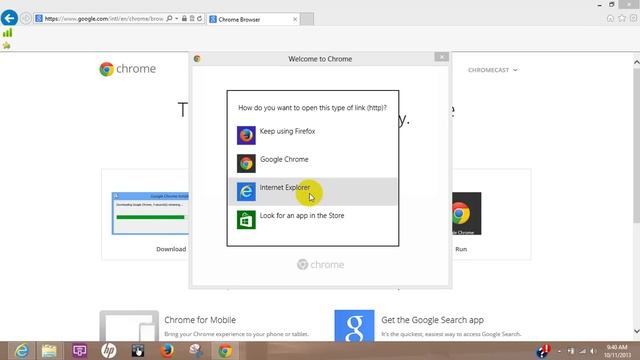640x360 pixels.
Task: Click the Download step thumbnail image
Action: [151, 213]
